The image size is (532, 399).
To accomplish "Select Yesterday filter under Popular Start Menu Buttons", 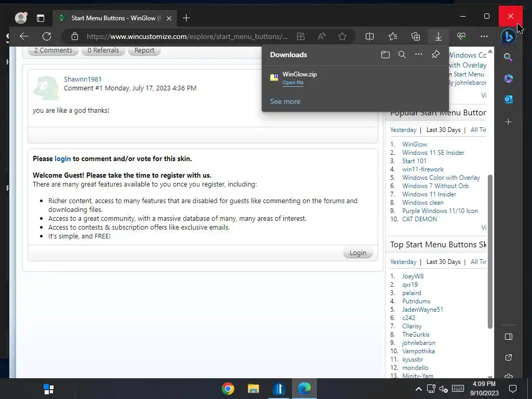I will 403,130.
